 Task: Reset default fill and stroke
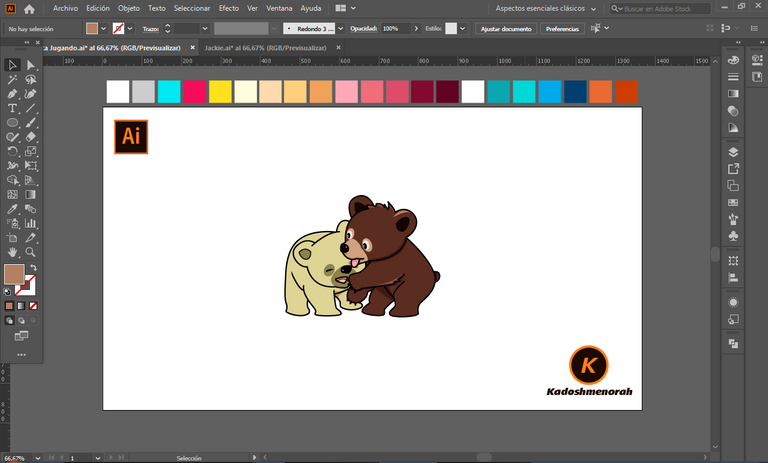point(7,292)
